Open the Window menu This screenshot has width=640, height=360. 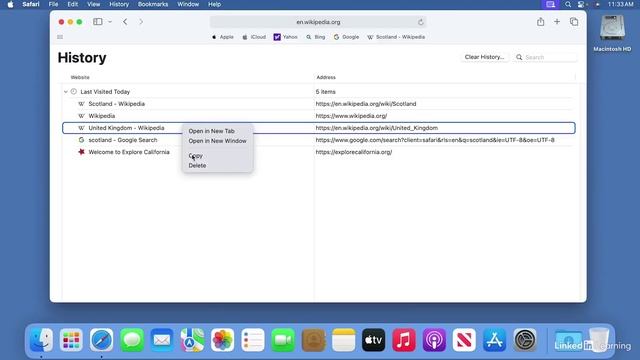[188, 4]
